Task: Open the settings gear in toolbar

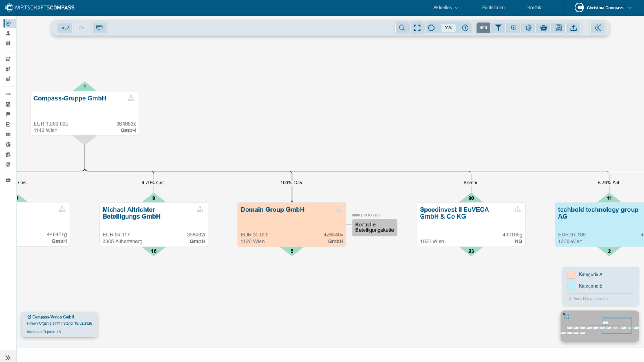Action: (528, 28)
